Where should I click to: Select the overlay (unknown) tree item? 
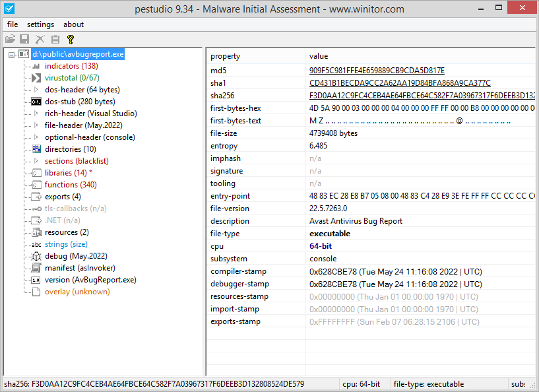tap(77, 292)
